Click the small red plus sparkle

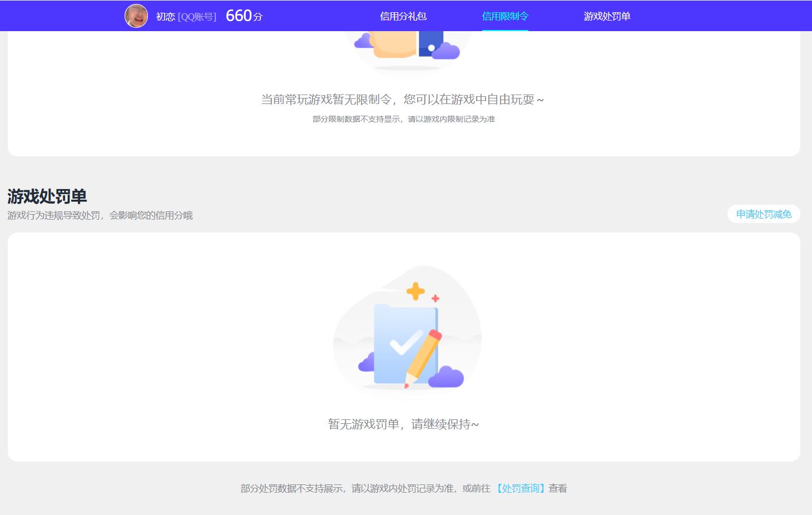coord(435,299)
